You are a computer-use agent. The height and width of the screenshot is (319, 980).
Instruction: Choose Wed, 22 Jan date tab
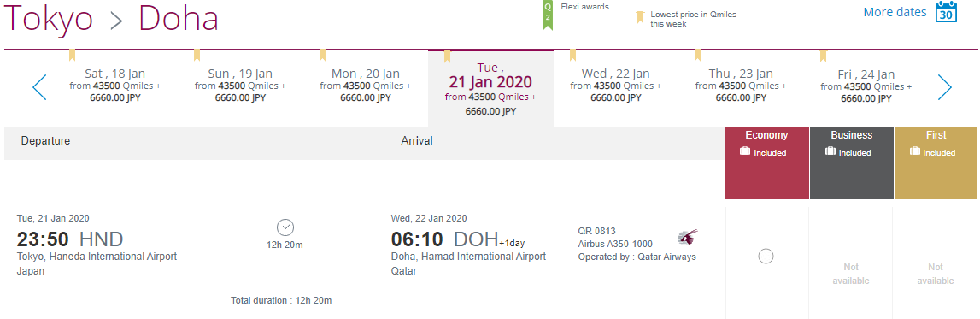tap(616, 86)
